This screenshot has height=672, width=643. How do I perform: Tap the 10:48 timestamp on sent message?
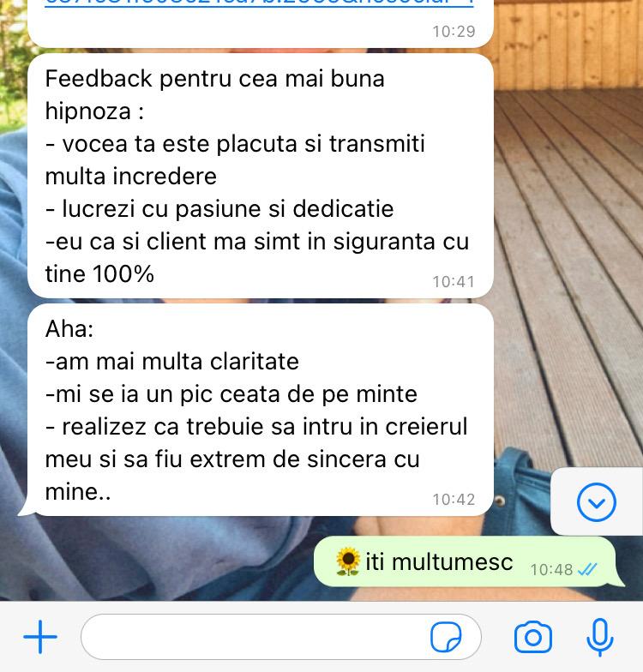pos(551,569)
